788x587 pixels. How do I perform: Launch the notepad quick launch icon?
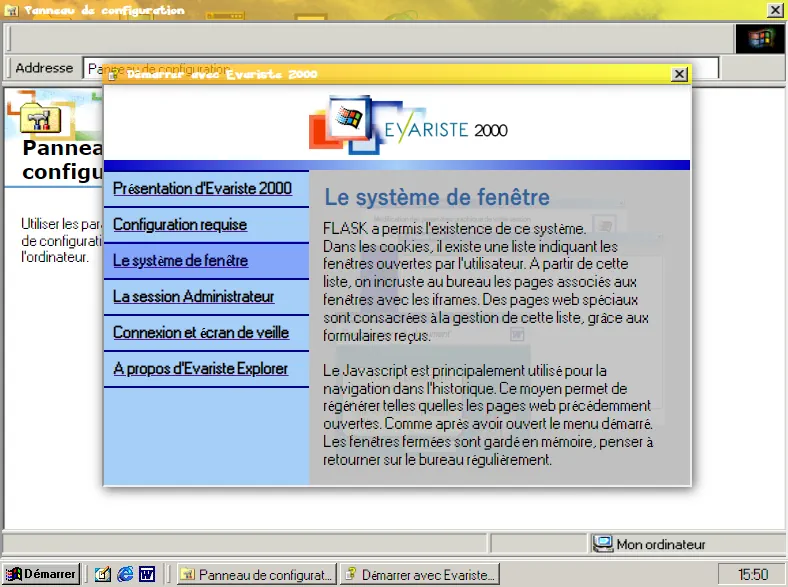tap(103, 574)
